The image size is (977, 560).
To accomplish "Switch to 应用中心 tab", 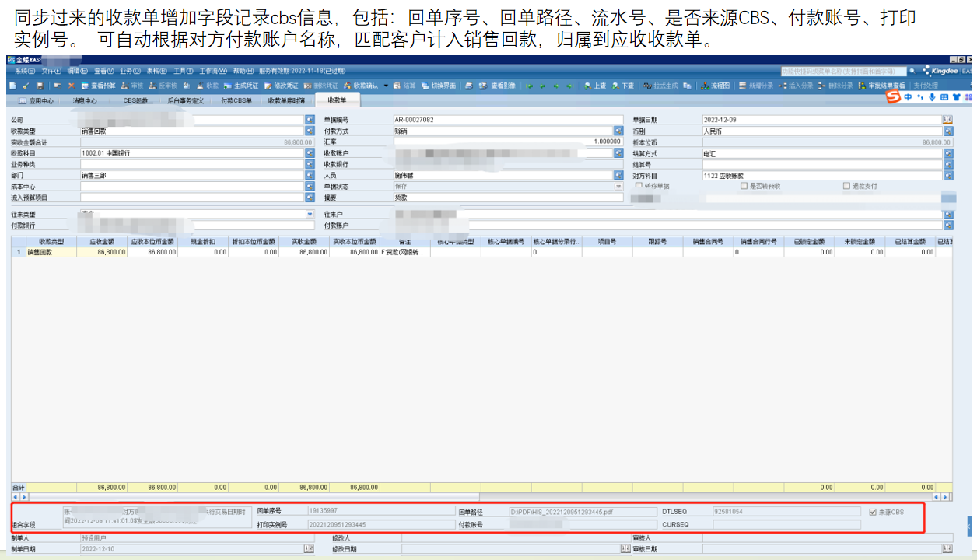I will coord(36,100).
